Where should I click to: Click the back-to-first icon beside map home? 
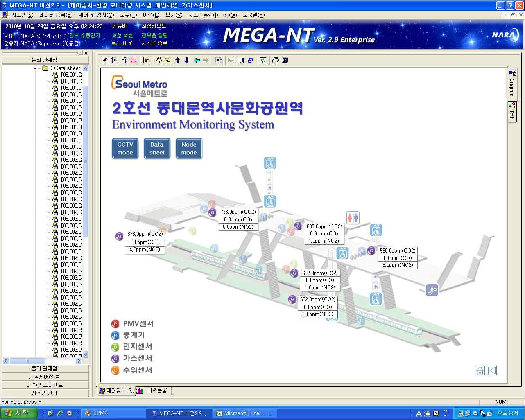click(x=492, y=370)
